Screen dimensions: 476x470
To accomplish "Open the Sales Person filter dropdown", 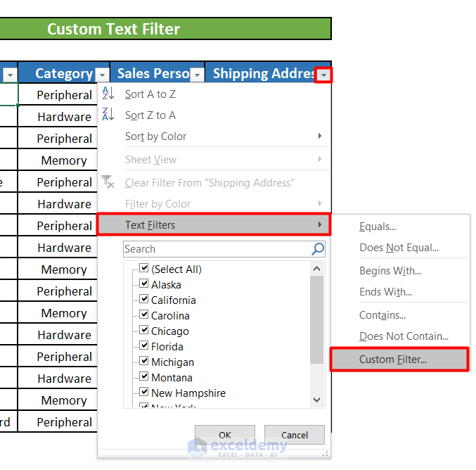I will [x=197, y=74].
